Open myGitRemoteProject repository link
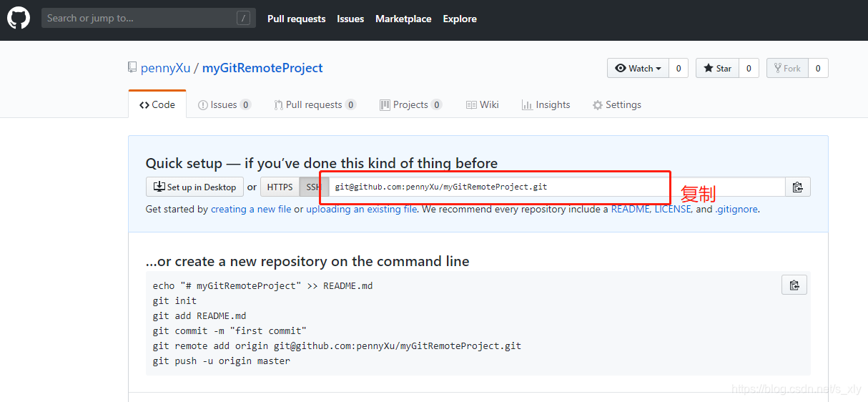 coord(262,68)
